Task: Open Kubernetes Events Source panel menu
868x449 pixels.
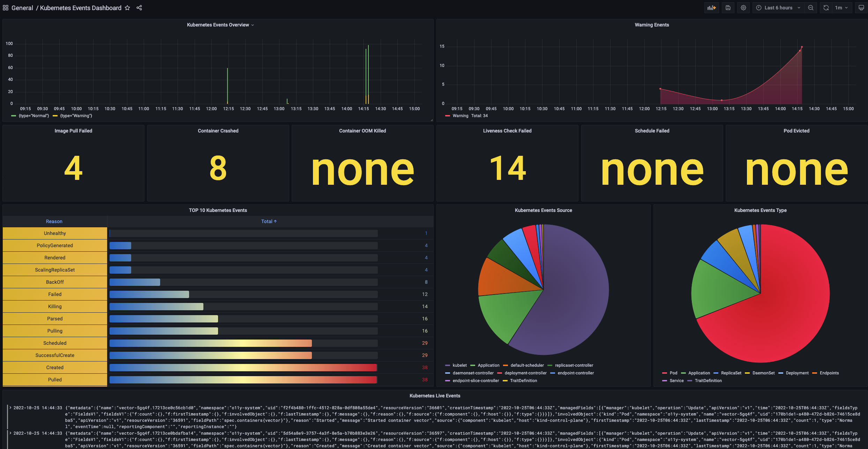Action: 543,210
